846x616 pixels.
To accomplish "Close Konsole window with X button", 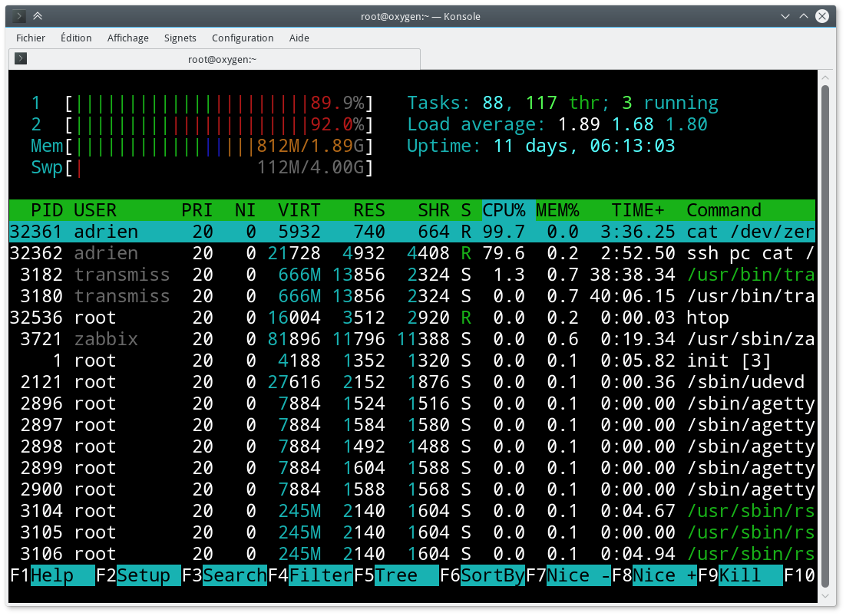I will (x=821, y=16).
